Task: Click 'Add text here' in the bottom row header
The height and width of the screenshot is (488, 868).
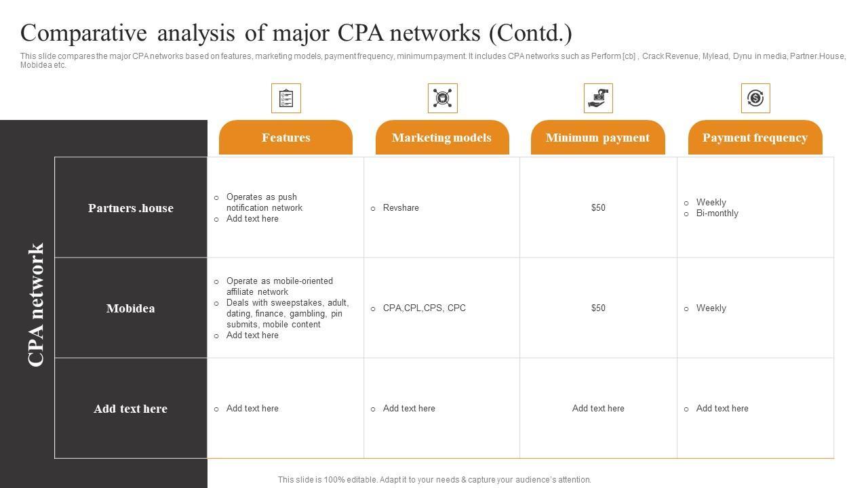Action: 131,409
